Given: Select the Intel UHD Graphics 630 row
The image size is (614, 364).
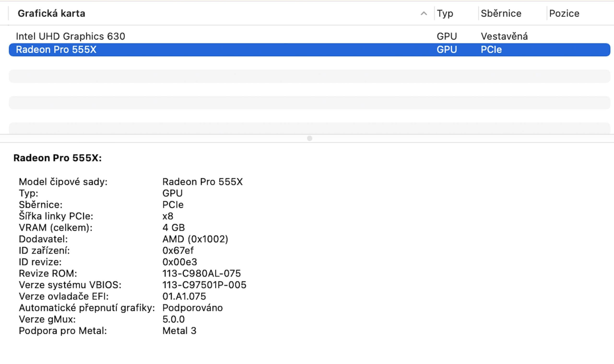Looking at the screenshot, I should [71, 36].
